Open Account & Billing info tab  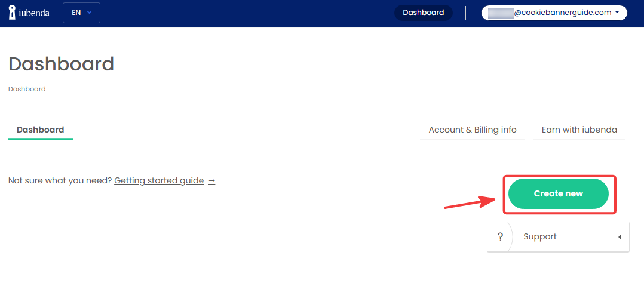pos(473,130)
